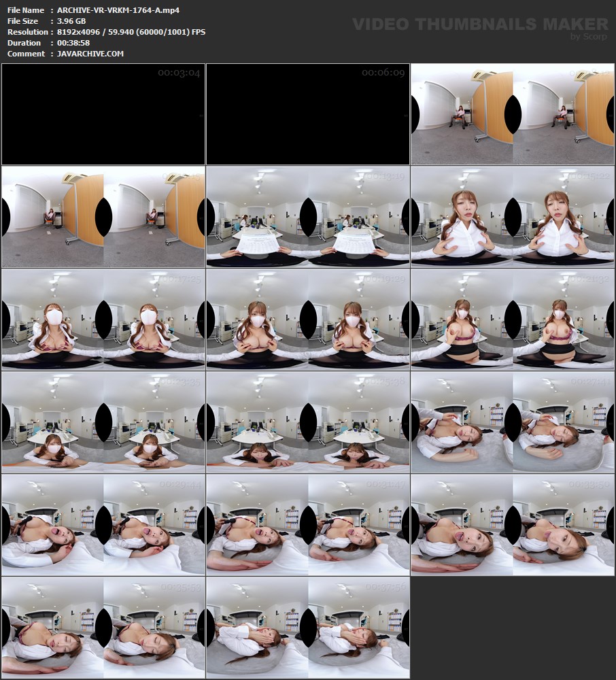The image size is (616, 680).
Task: Open the thumbnail with timestamp 00:15:22
Action: (513, 217)
